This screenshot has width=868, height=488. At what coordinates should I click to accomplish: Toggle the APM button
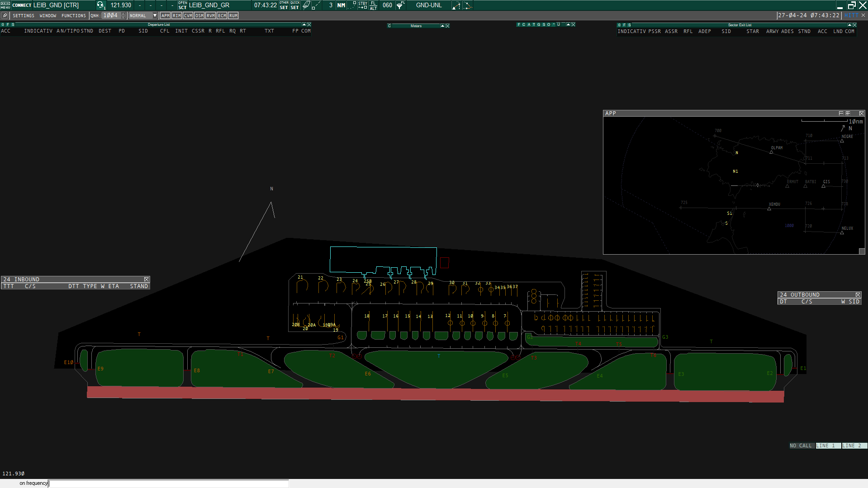tap(166, 15)
